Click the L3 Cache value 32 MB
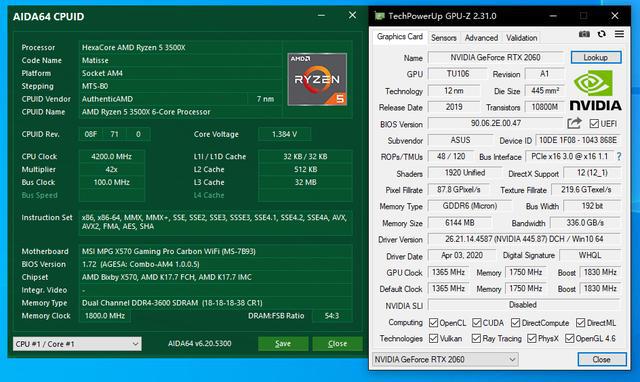Screen dimensions: 640x382 [305, 182]
